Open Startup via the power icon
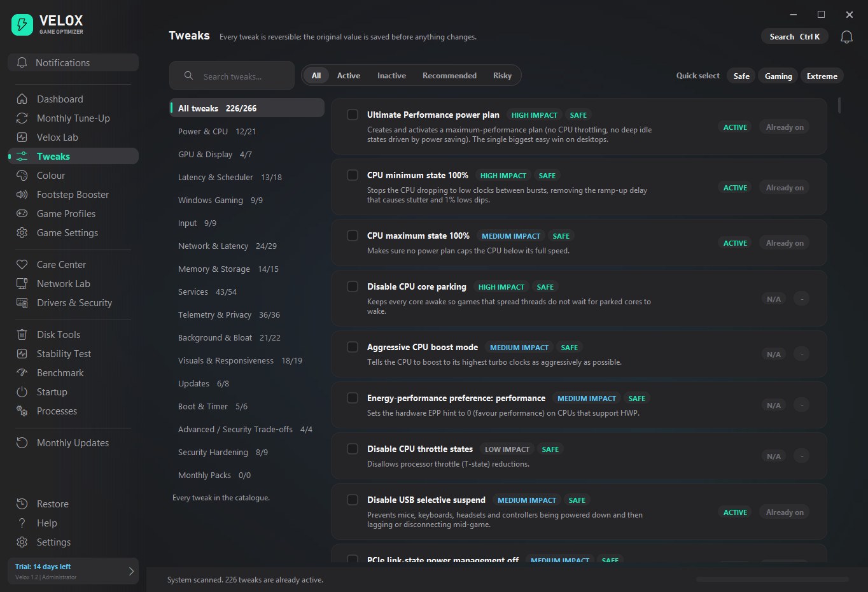 (22, 392)
